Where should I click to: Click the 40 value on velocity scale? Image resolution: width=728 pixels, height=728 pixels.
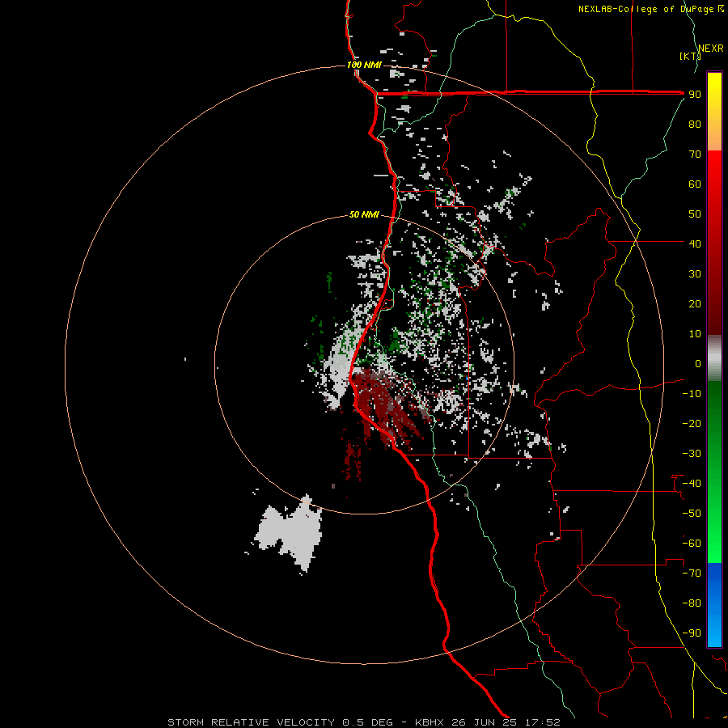(x=695, y=243)
